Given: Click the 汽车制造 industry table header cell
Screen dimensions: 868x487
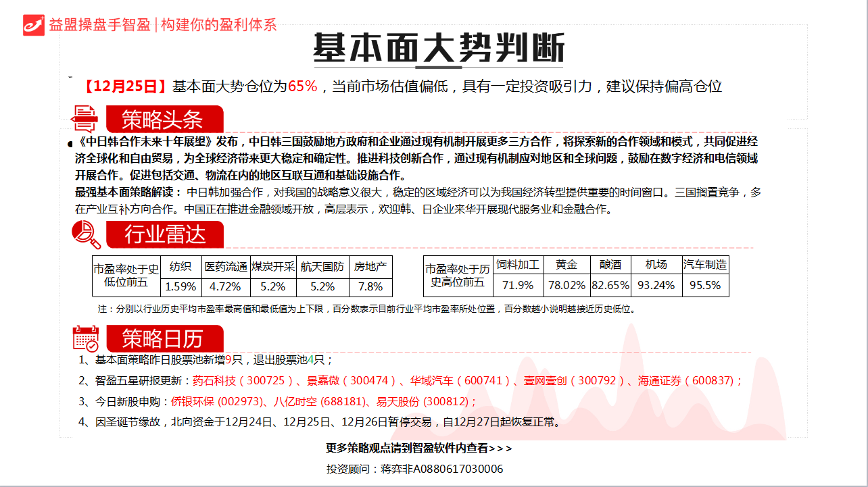Looking at the screenshot, I should point(705,265).
